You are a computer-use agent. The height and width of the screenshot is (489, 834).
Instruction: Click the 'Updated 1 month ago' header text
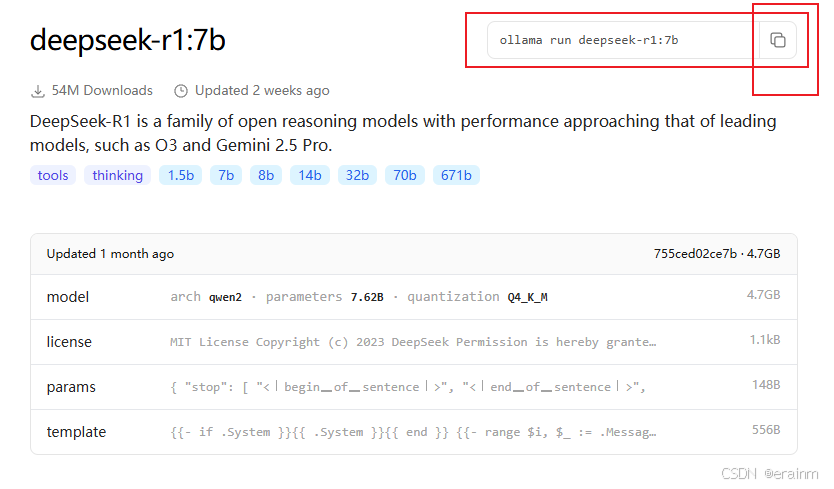(x=110, y=254)
